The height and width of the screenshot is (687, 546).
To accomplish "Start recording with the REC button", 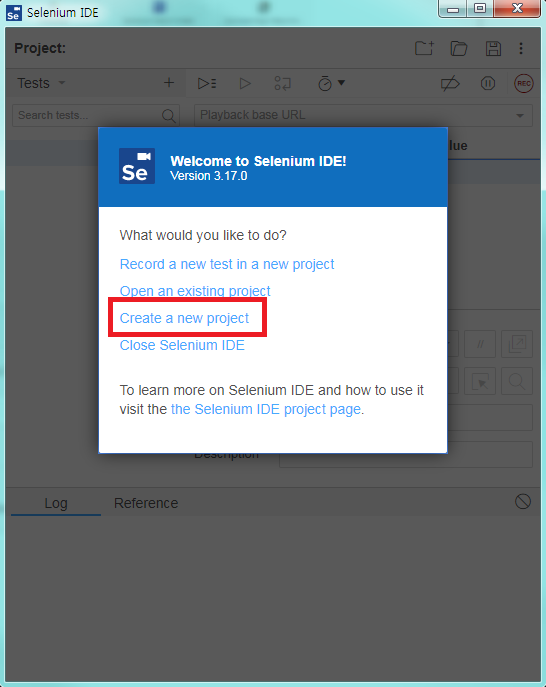I will pos(524,83).
